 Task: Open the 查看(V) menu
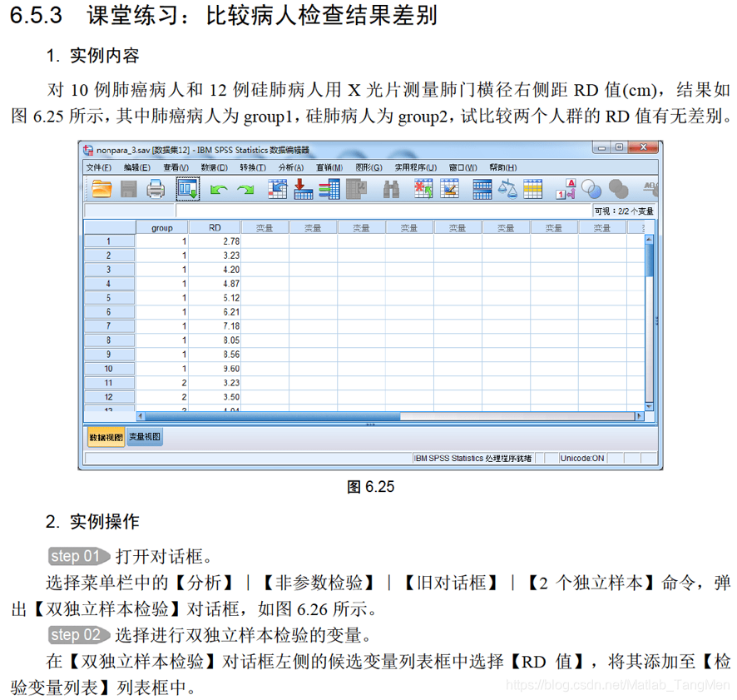click(176, 167)
